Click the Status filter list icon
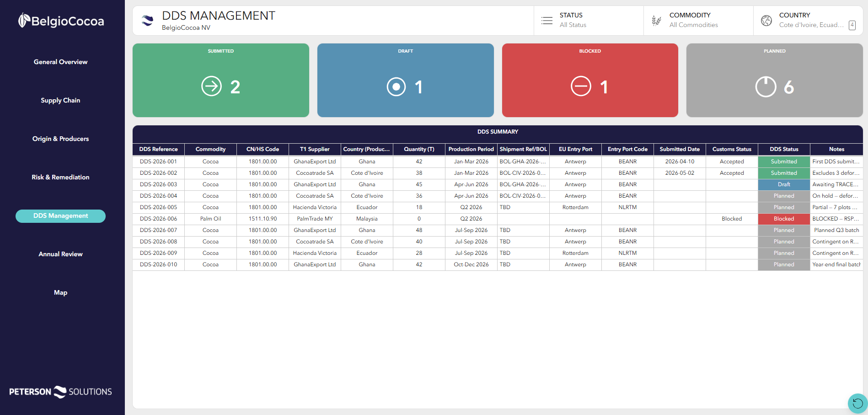868x415 pixels. click(547, 21)
